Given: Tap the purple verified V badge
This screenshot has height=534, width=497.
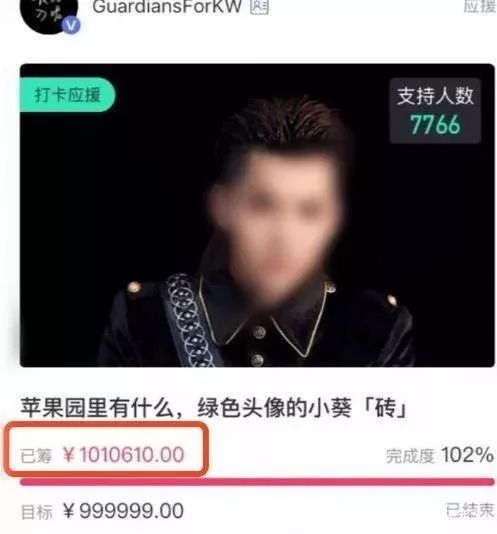Looking at the screenshot, I should [71, 26].
